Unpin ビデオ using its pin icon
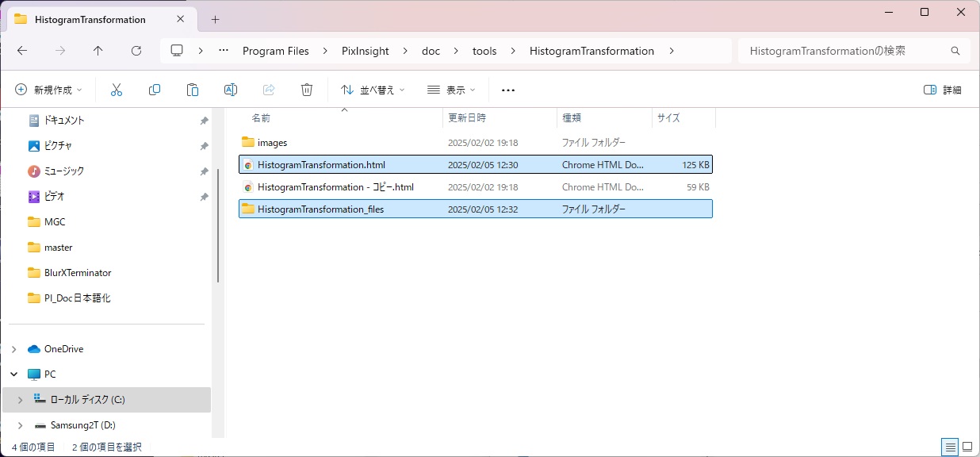980x457 pixels. 204,197
